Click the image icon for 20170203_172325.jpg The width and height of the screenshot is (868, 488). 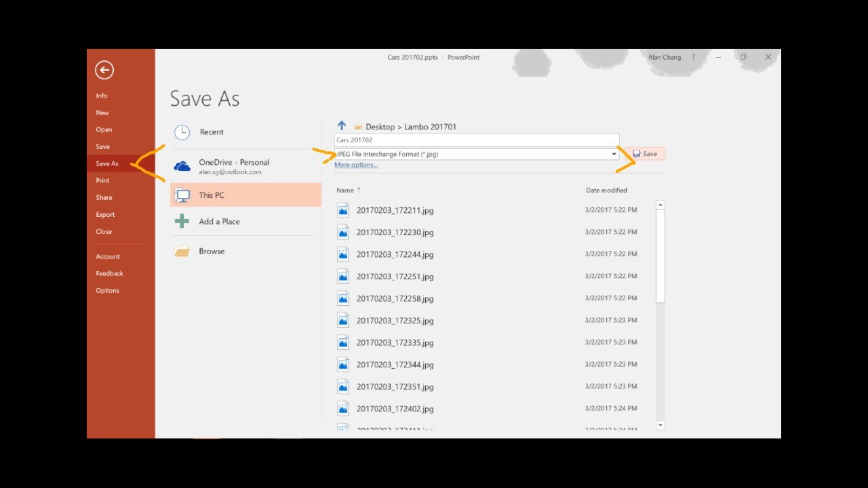click(x=343, y=320)
